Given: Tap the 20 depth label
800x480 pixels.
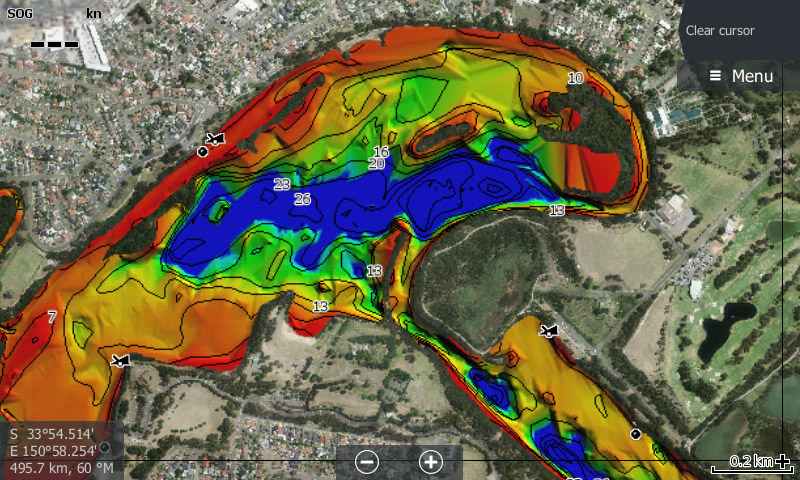Looking at the screenshot, I should point(377,163).
